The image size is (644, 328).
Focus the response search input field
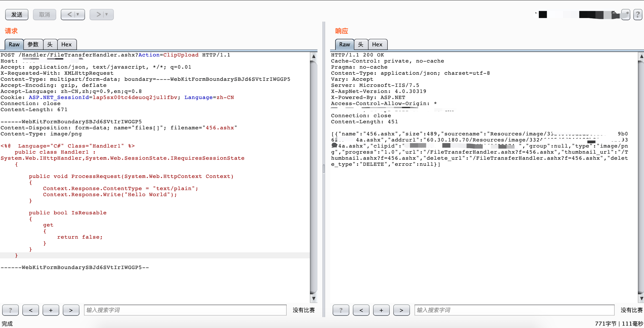[514, 310]
